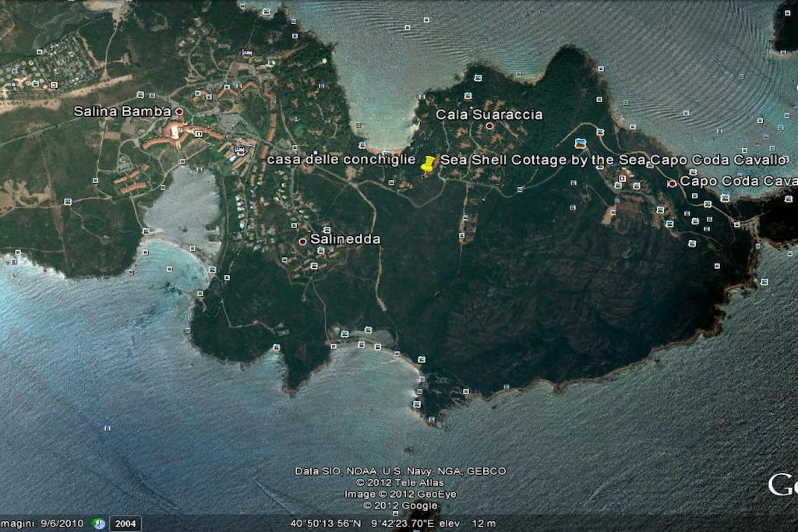Click the yellow pushpin placemark

[x=429, y=164]
